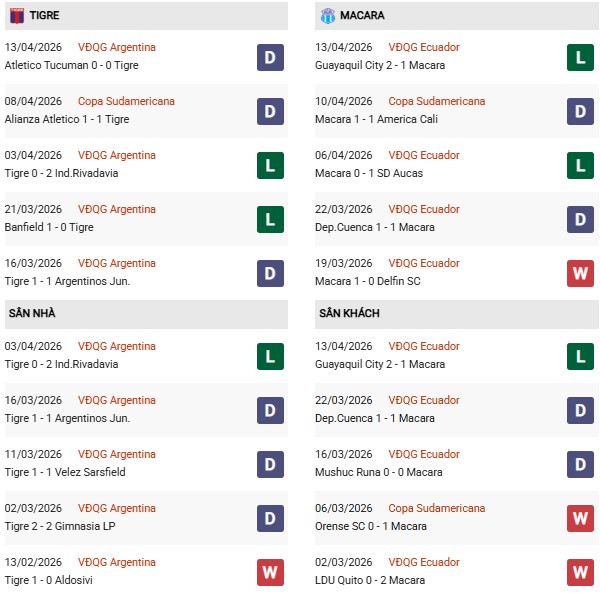
Task: Click the win badge for Orense SC match
Action: 581,518
